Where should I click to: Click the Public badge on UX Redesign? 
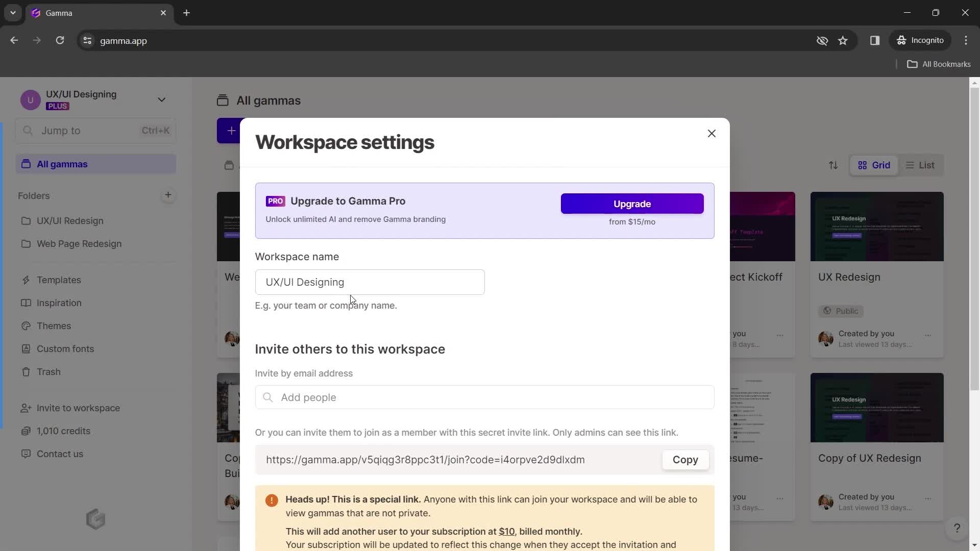[841, 311]
